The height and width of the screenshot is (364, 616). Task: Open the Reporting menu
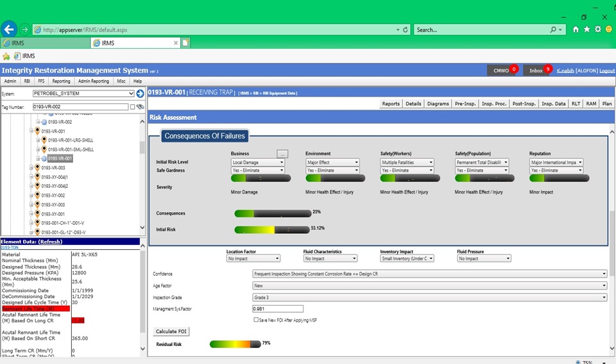tap(61, 81)
